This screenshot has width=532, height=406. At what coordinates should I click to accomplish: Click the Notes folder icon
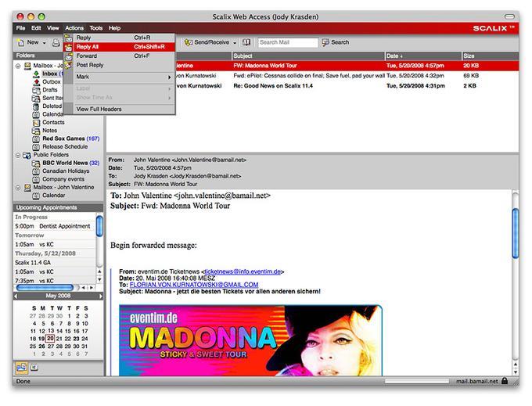point(36,131)
